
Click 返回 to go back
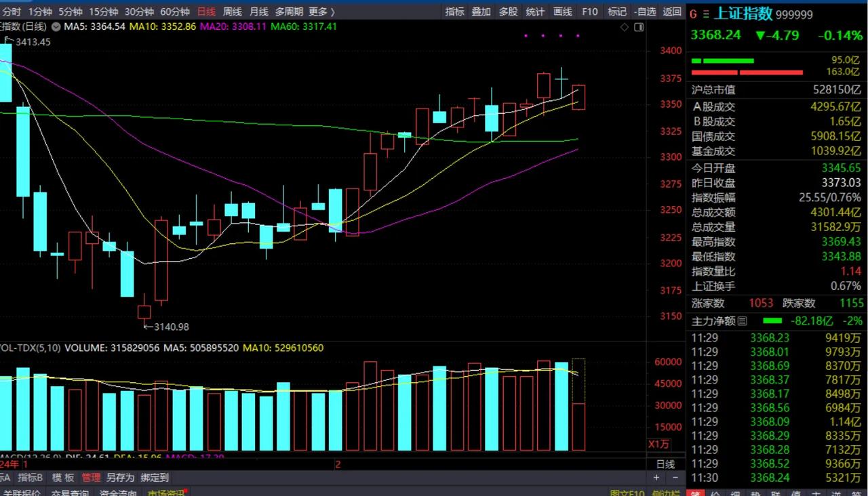672,12
